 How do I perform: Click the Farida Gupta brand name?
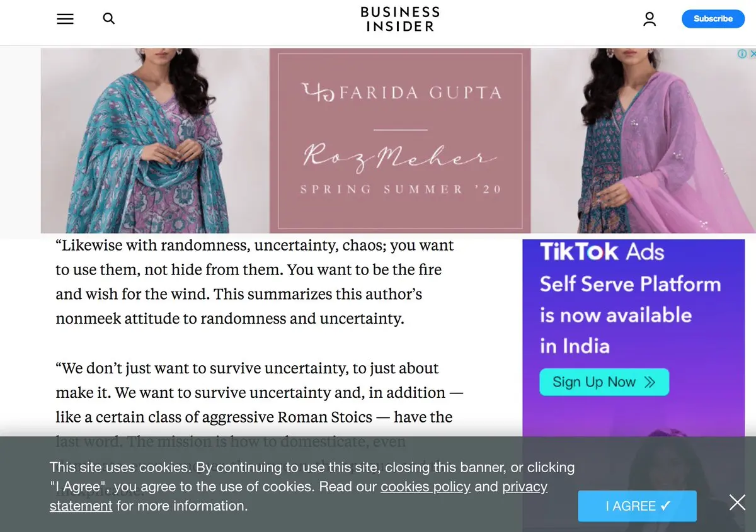402,93
